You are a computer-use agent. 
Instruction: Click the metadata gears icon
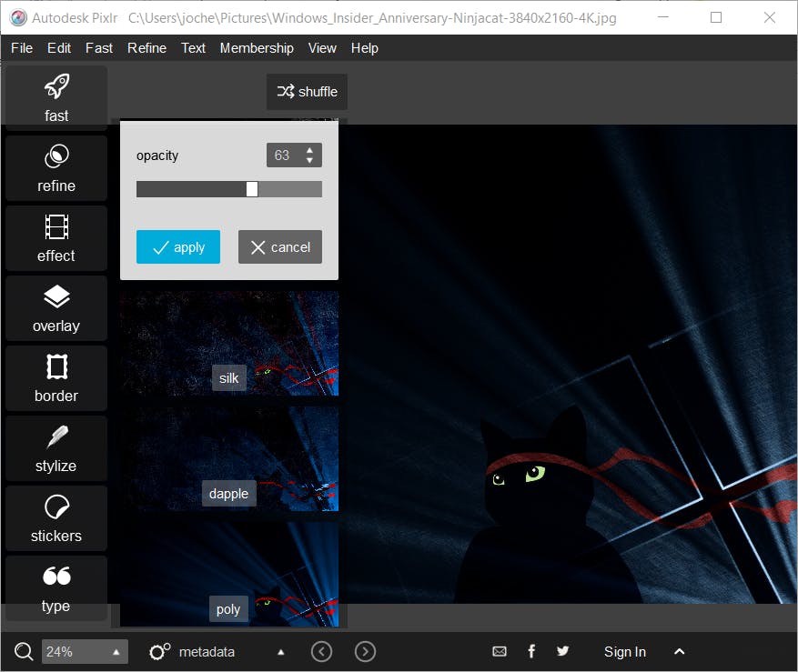(159, 652)
